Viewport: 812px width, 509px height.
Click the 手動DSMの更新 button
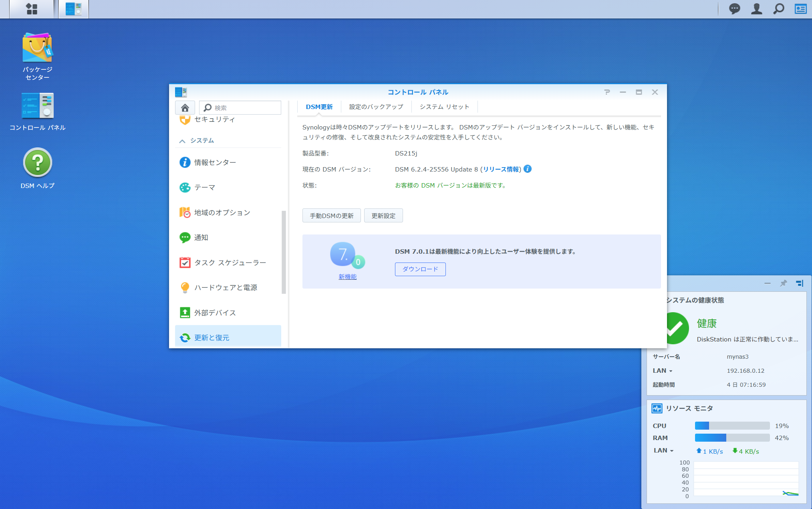click(331, 216)
